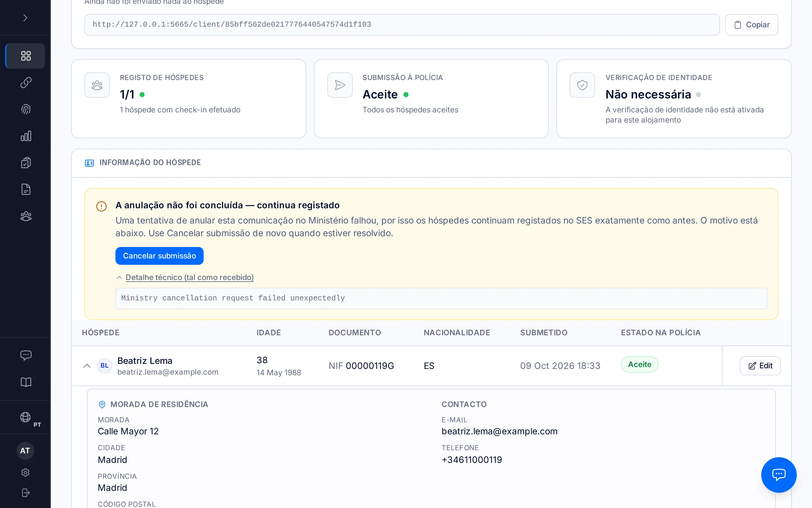Open the AT user avatar
Viewport: 812px width, 508px height.
[x=25, y=451]
